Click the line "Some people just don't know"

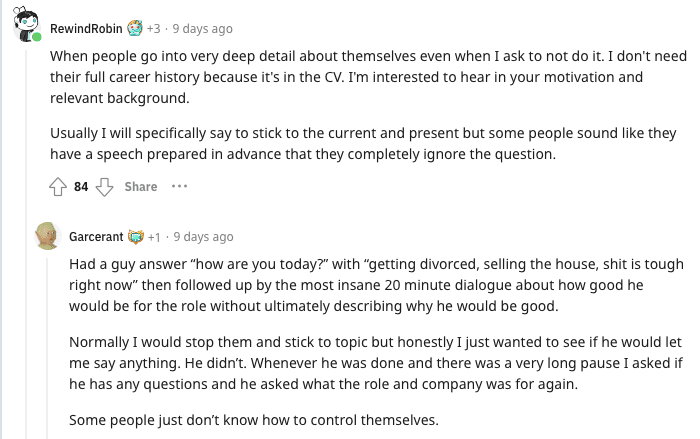[x=254, y=419]
